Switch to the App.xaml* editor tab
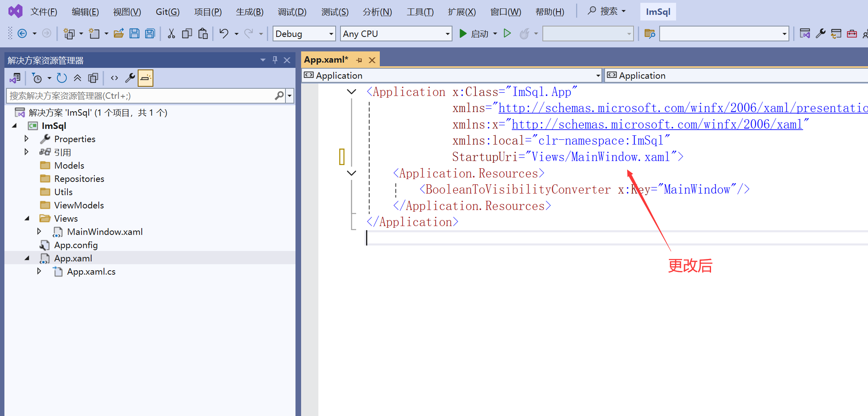This screenshot has width=868, height=416. pos(326,59)
